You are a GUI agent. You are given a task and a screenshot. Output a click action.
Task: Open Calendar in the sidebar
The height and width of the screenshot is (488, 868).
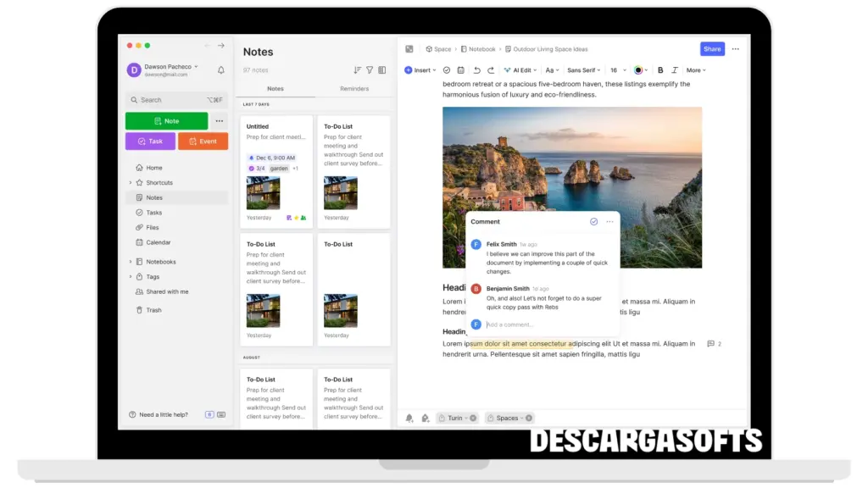158,242
